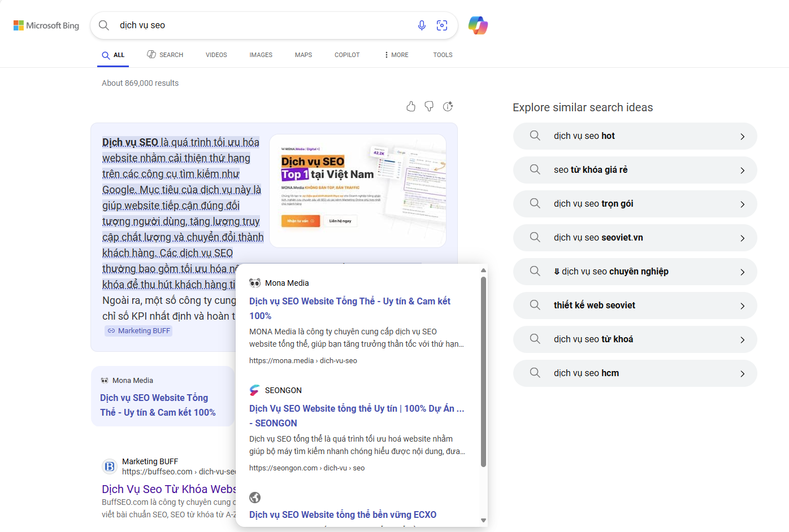Click SEONGON logo icon in popup
This screenshot has height=532, width=789.
point(255,390)
